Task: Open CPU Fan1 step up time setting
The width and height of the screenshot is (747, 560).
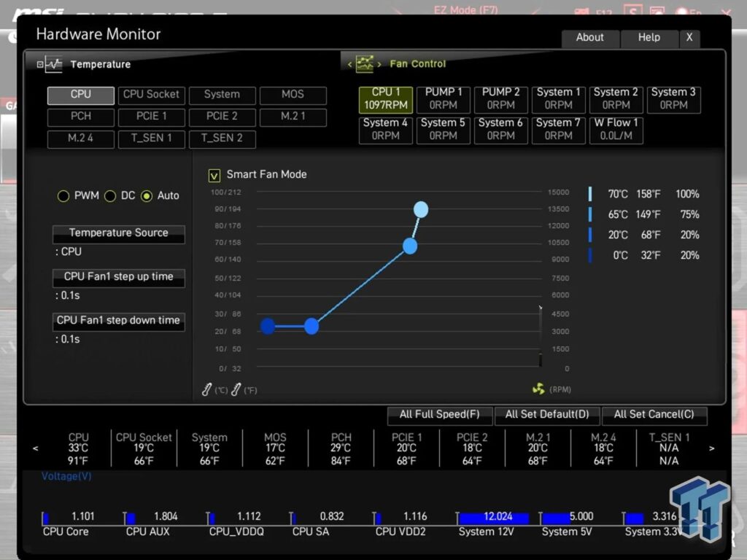Action: pyautogui.click(x=119, y=278)
